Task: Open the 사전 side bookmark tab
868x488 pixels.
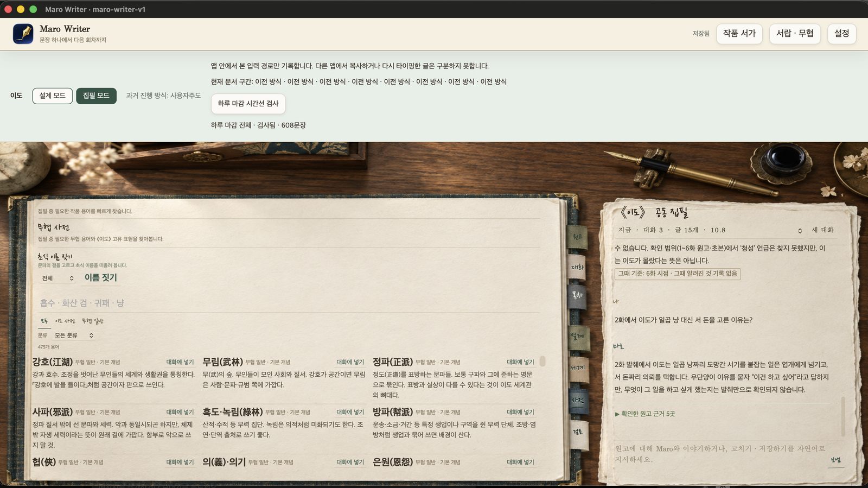Action: pyautogui.click(x=577, y=400)
